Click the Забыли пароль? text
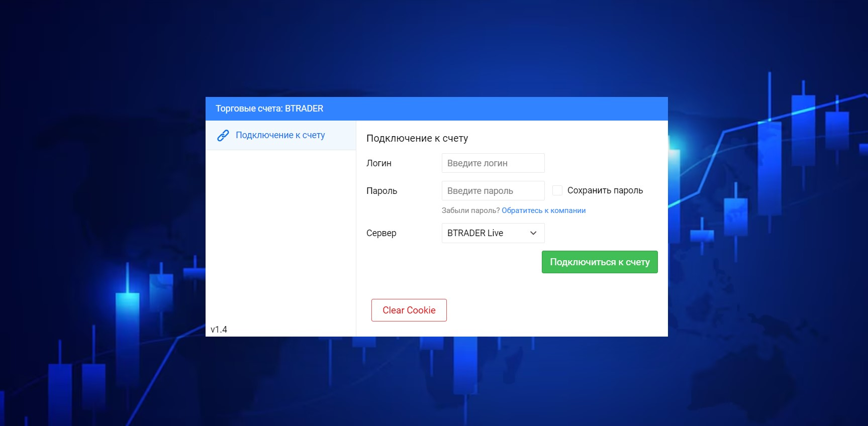Screen dimensions: 868x426 [470, 210]
